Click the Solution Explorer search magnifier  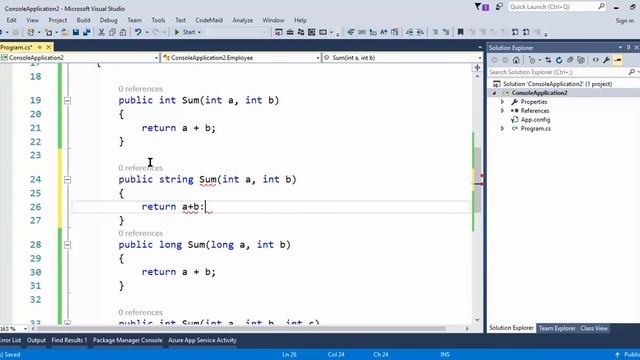pos(631,72)
